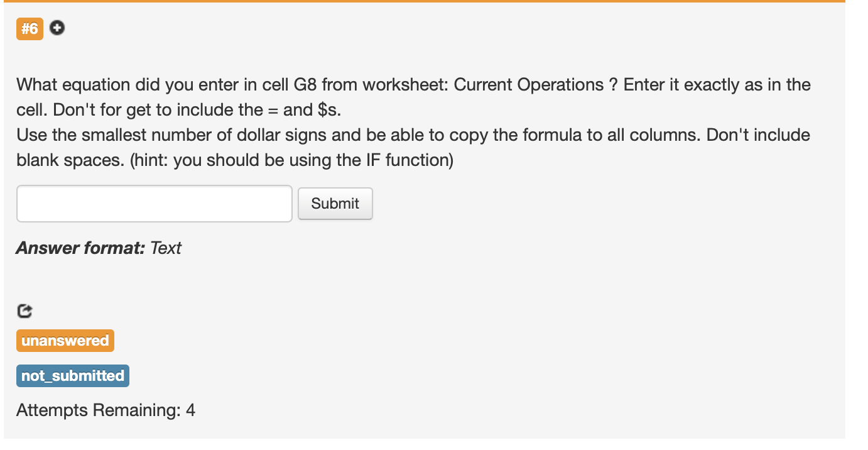Click the bold Answer format label
The height and width of the screenshot is (450, 868).
pyautogui.click(x=81, y=248)
